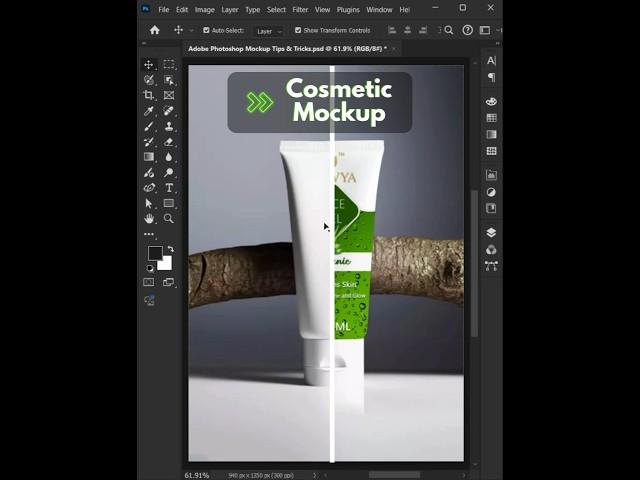Open the Help question mark icon

tap(467, 30)
